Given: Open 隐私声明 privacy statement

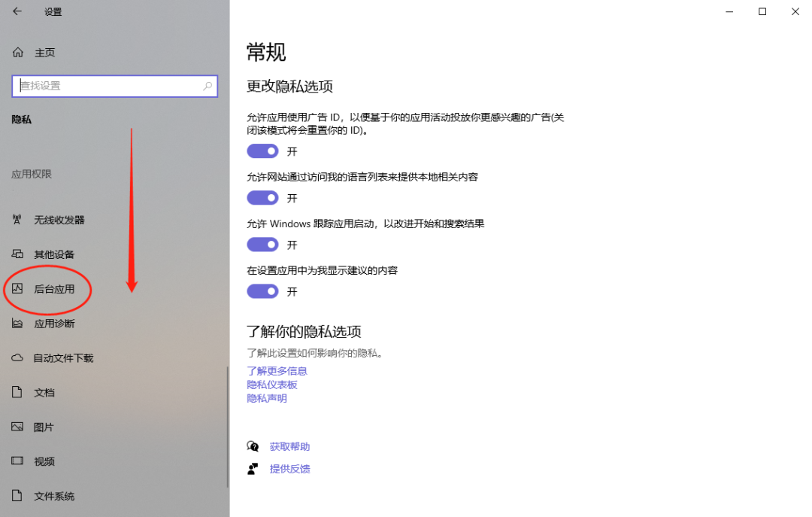Looking at the screenshot, I should (265, 398).
